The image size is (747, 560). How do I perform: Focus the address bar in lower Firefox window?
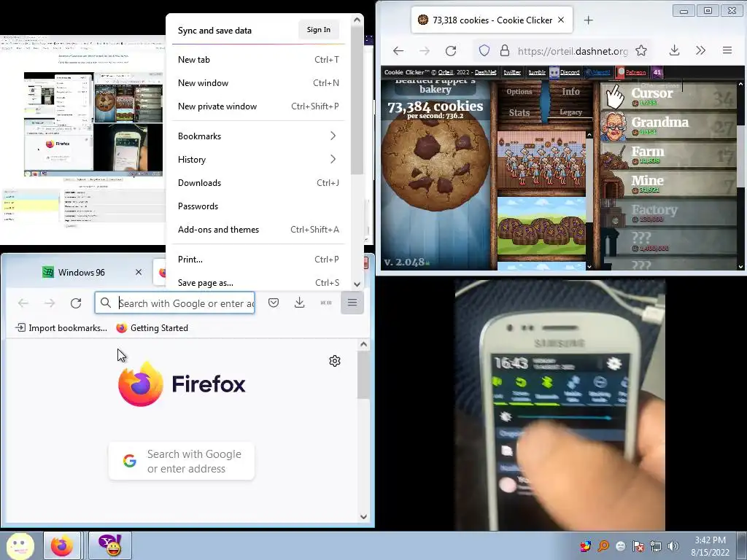click(175, 303)
